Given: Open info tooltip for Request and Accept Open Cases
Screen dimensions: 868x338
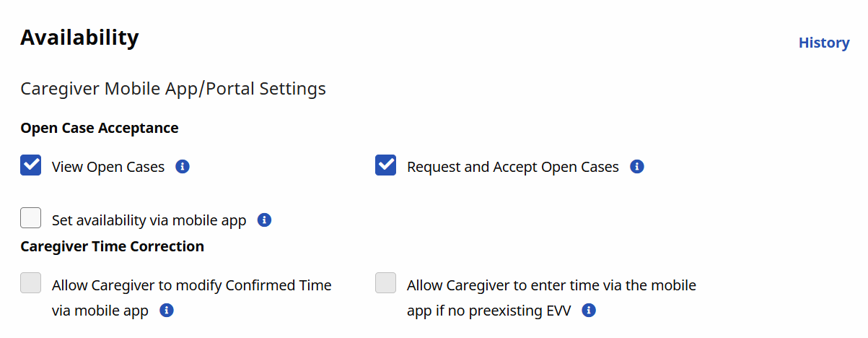Looking at the screenshot, I should pos(636,167).
